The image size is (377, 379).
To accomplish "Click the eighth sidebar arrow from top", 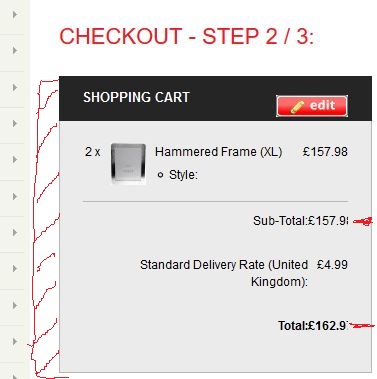I will 15,268.
